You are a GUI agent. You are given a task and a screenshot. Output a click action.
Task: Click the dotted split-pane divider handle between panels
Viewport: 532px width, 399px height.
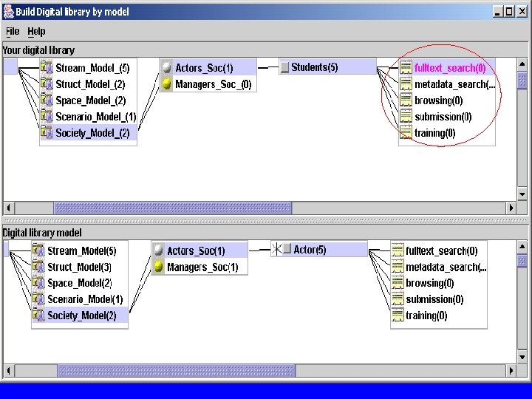(265, 220)
